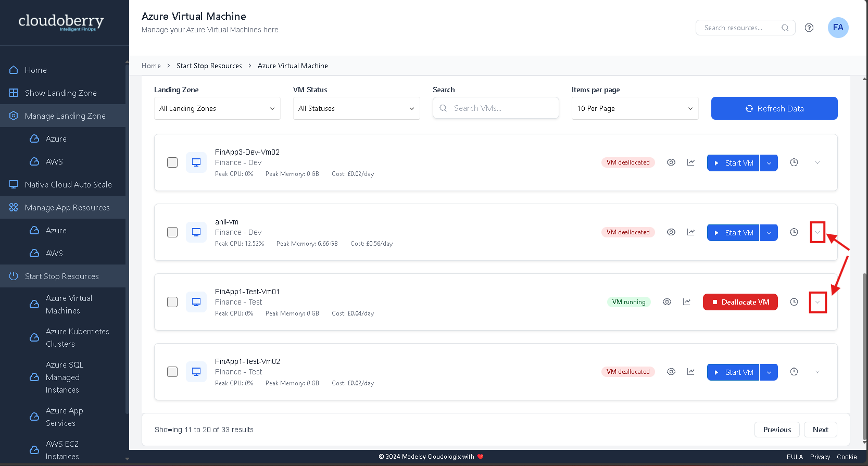Screen dimensions: 868x466
Task: Select checkbox for anil-vm
Action: click(172, 232)
